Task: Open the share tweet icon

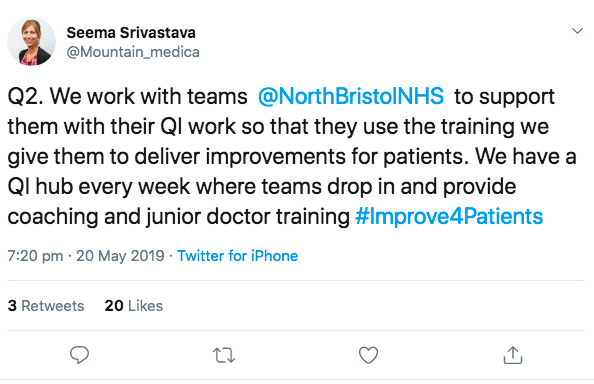Action: [x=513, y=355]
